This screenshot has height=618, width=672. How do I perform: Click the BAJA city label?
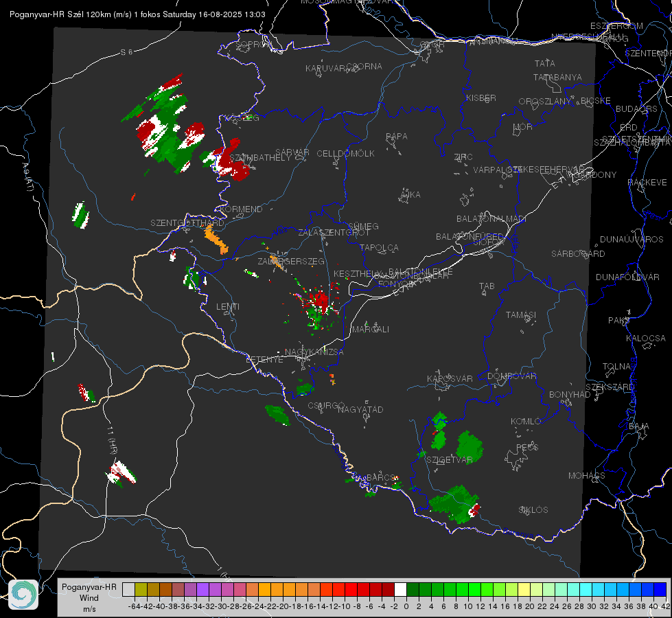(x=639, y=426)
